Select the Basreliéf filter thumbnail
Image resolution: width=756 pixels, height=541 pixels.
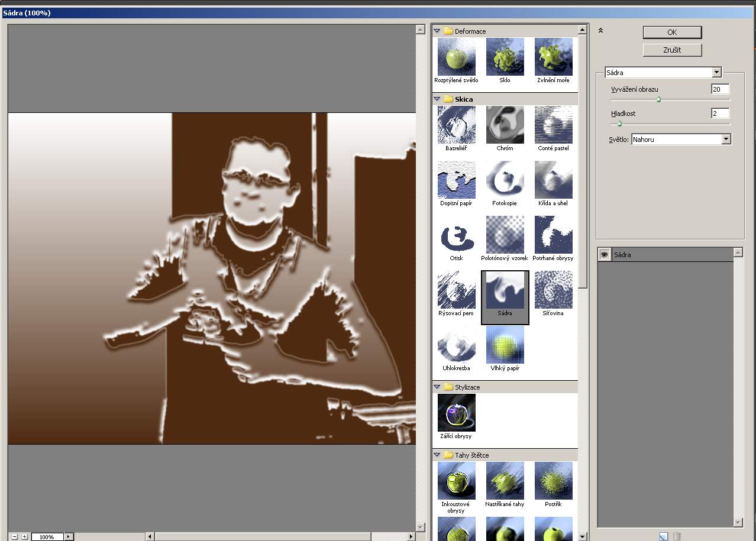pyautogui.click(x=456, y=125)
